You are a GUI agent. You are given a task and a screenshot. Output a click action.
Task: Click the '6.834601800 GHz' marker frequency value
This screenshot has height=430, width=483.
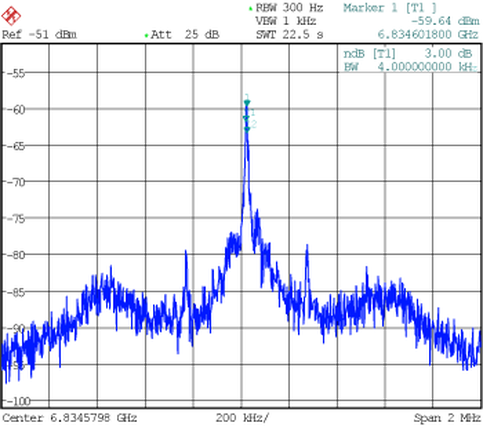(x=428, y=34)
